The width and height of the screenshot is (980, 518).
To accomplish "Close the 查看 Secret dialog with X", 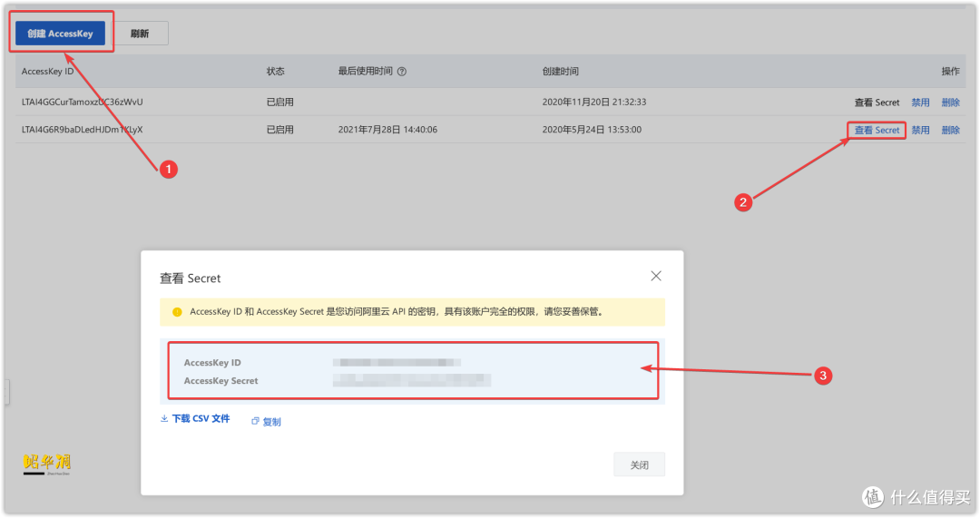I will point(656,276).
